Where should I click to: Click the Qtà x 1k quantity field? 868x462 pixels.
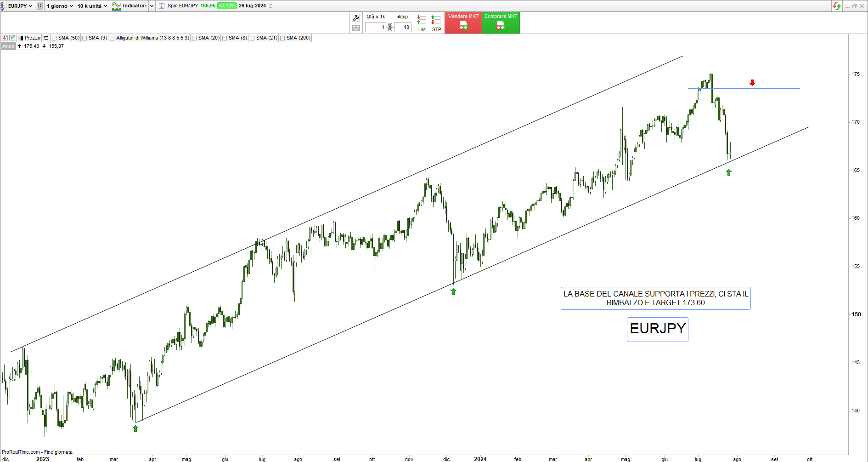tap(376, 28)
